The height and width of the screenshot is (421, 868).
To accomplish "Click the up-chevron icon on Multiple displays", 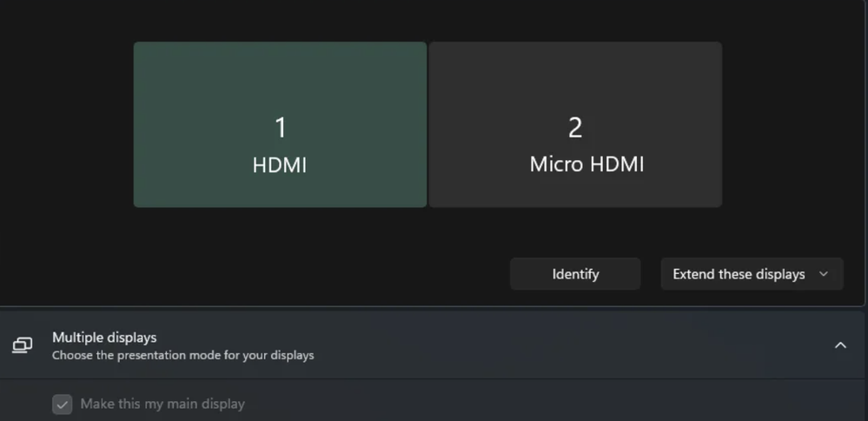I will coord(840,345).
